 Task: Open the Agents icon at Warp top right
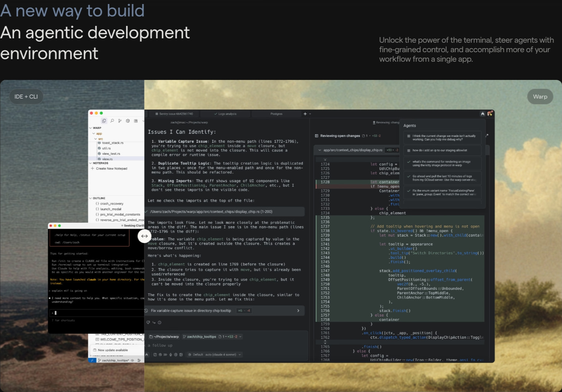click(482, 114)
